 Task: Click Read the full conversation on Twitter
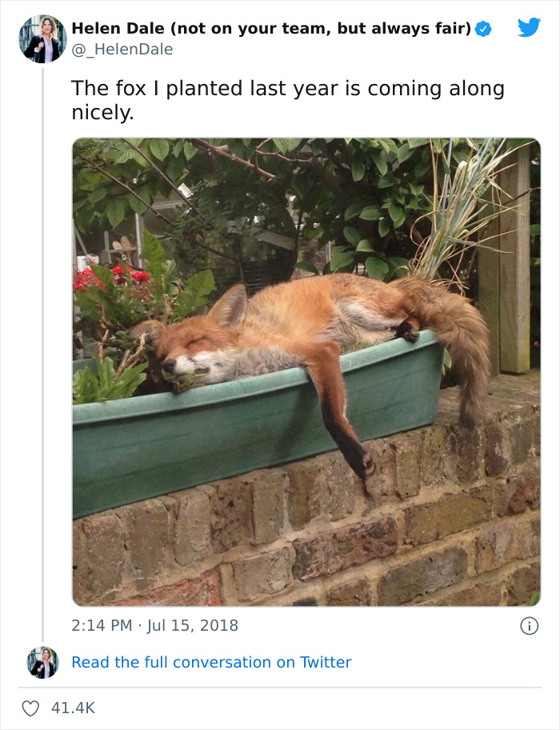pos(211,662)
